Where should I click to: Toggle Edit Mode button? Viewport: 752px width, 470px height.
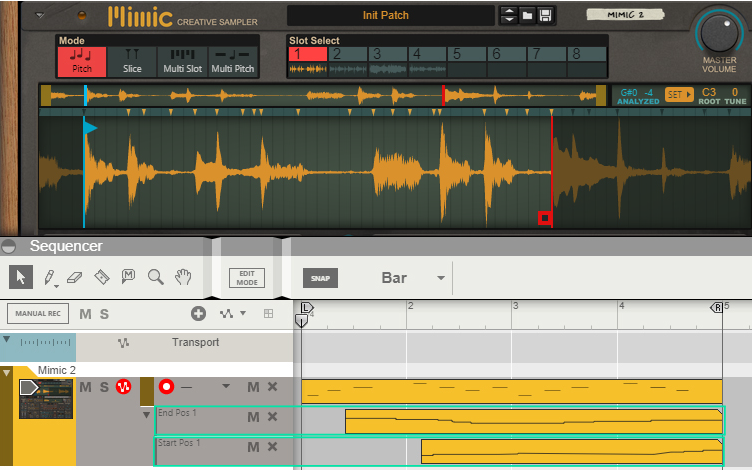(x=247, y=278)
